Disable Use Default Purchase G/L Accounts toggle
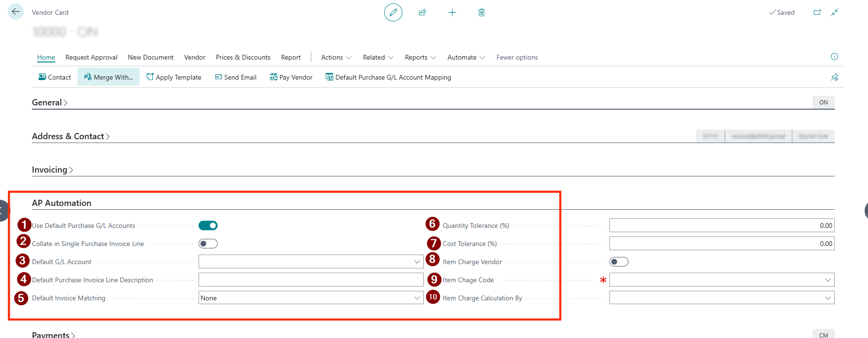 pos(208,225)
